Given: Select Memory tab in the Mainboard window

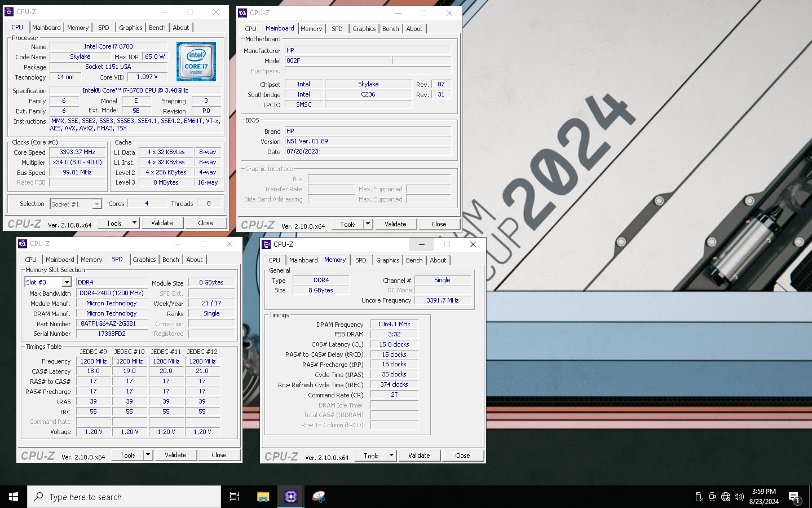Looking at the screenshot, I should [x=311, y=29].
